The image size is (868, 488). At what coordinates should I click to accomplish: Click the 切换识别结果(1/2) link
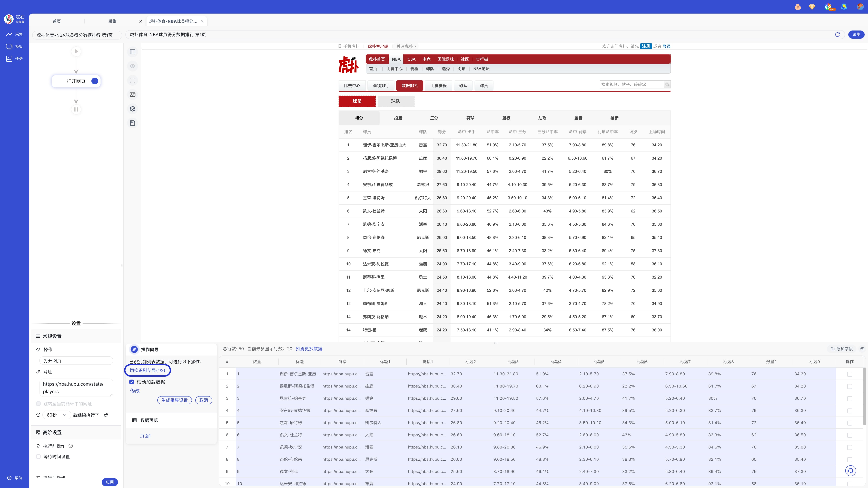click(x=147, y=370)
